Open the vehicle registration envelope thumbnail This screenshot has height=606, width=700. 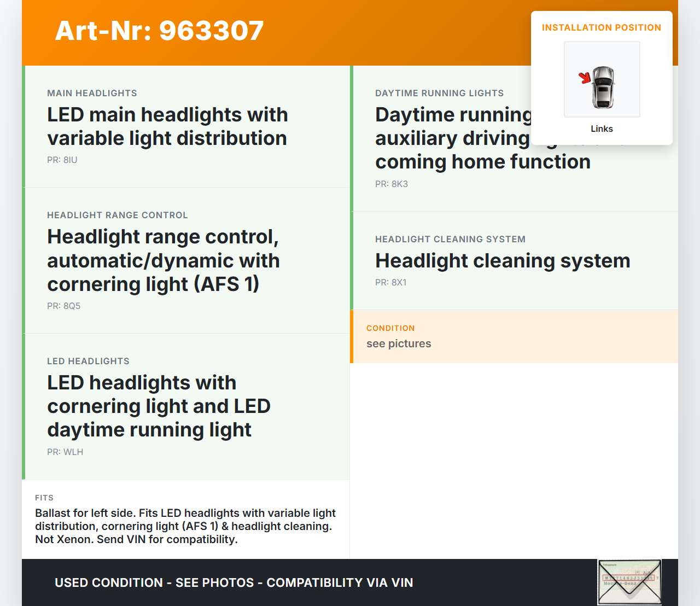tap(629, 582)
